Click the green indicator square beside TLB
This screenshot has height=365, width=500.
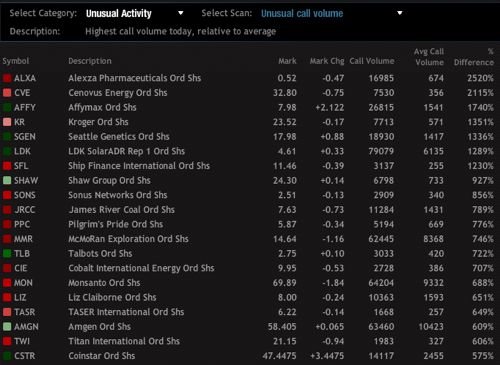point(7,253)
